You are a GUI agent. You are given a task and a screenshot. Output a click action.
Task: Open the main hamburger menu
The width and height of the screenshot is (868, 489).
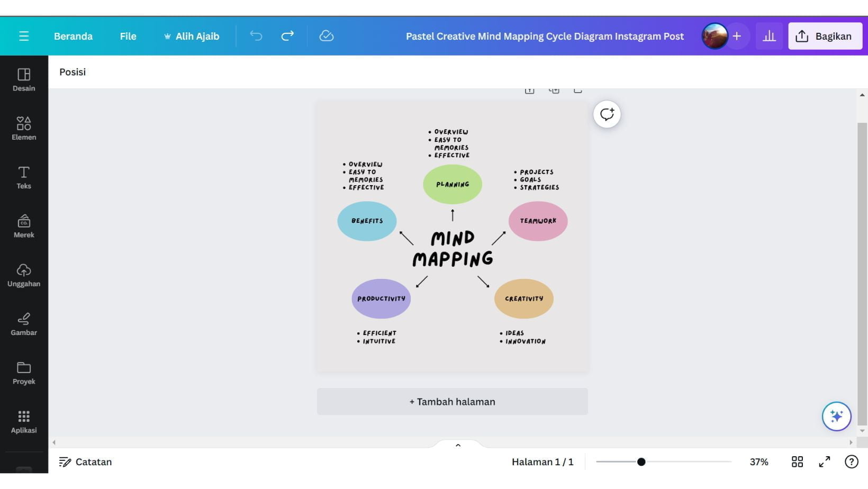[24, 36]
